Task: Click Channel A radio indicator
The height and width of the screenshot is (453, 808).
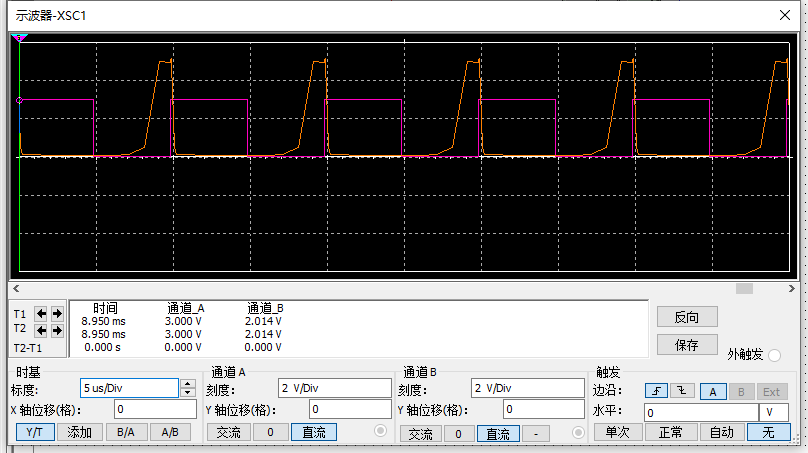Action: point(380,430)
